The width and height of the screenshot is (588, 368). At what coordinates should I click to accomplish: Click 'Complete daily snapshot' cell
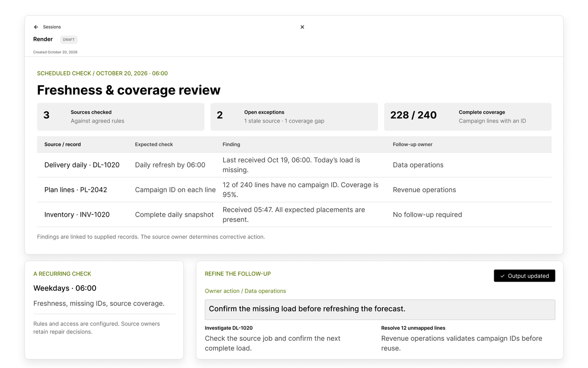coord(174,215)
